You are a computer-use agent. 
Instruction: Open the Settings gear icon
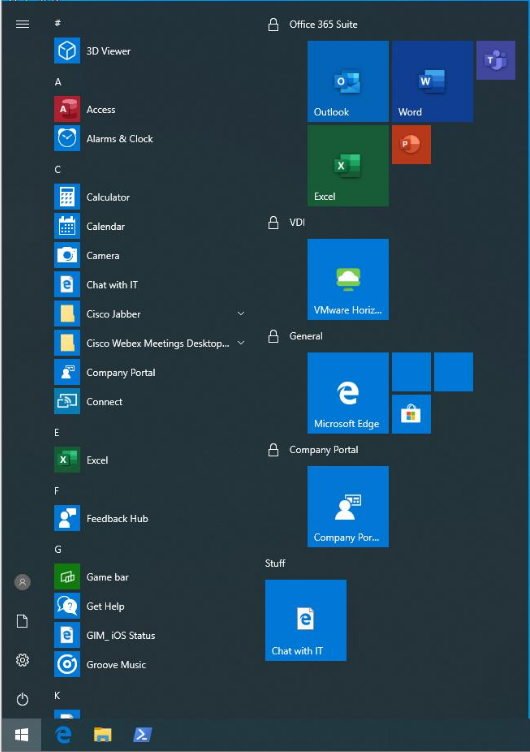[x=22, y=660]
